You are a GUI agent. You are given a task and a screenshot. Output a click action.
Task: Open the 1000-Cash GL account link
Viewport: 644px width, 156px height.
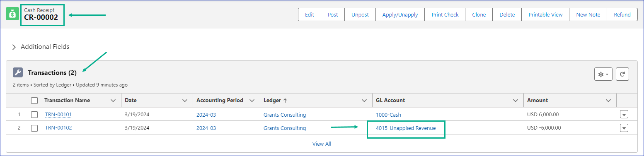tap(388, 115)
